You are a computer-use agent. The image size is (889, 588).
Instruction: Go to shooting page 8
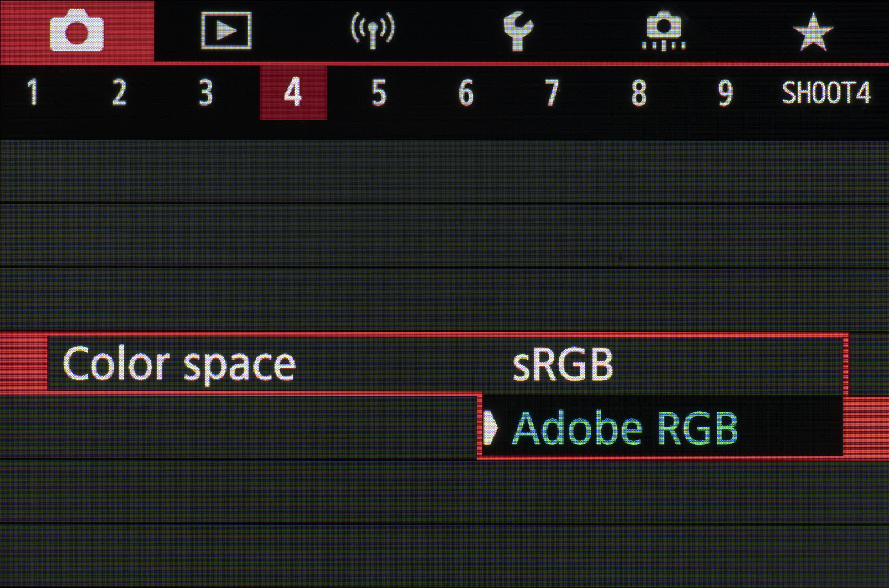click(639, 92)
